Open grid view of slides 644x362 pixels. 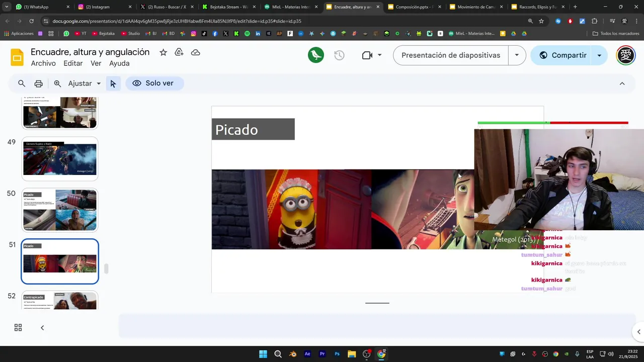click(18, 328)
